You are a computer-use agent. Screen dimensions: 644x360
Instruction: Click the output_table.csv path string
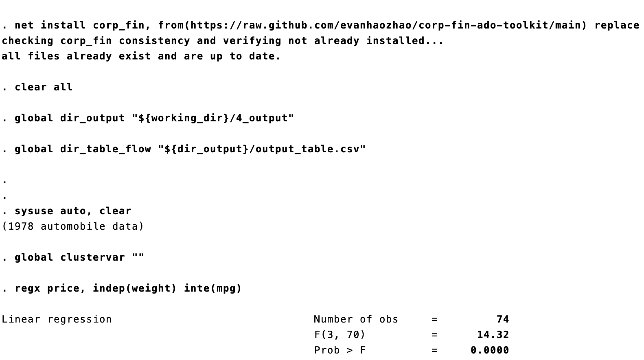(262, 149)
